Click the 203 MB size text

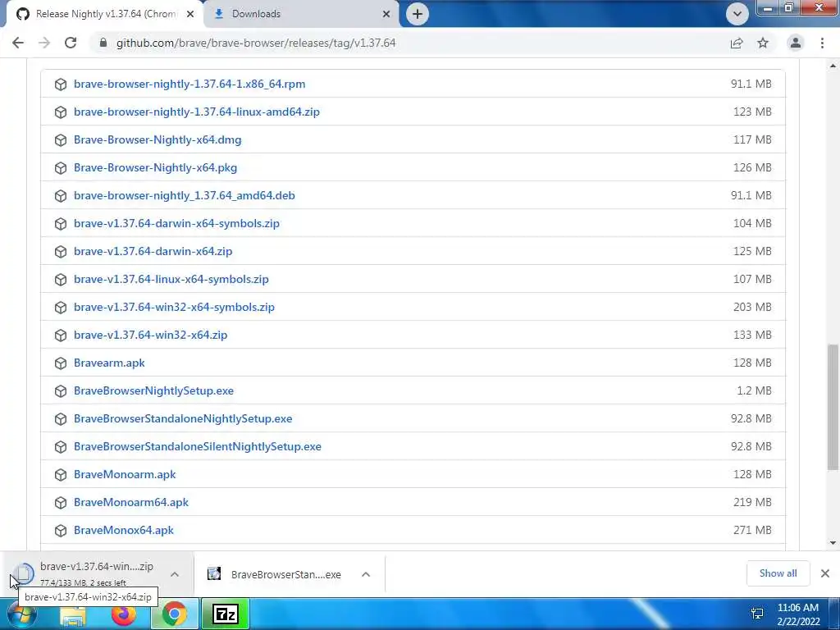[x=752, y=307]
